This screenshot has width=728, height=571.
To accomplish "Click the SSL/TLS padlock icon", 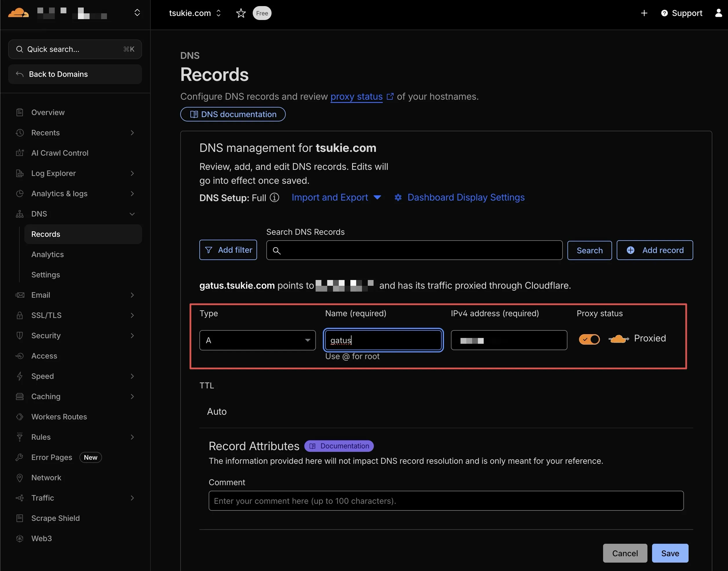I will (x=20, y=315).
